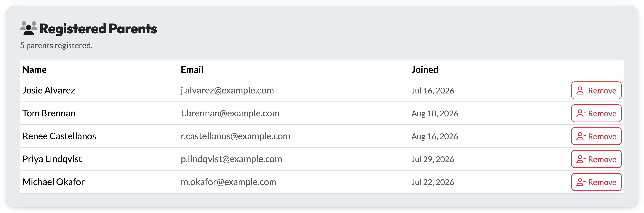This screenshot has width=644, height=213.
Task: Click the Registered Parents heading
Action: click(98, 29)
